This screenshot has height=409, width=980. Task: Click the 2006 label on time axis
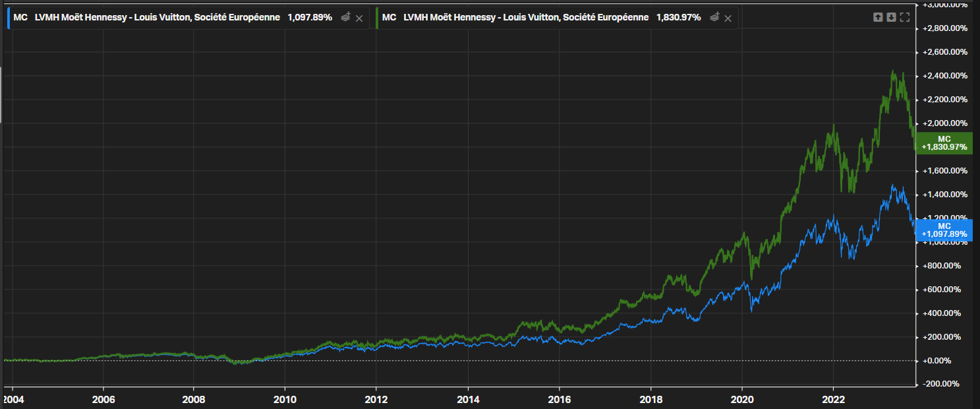tap(103, 399)
